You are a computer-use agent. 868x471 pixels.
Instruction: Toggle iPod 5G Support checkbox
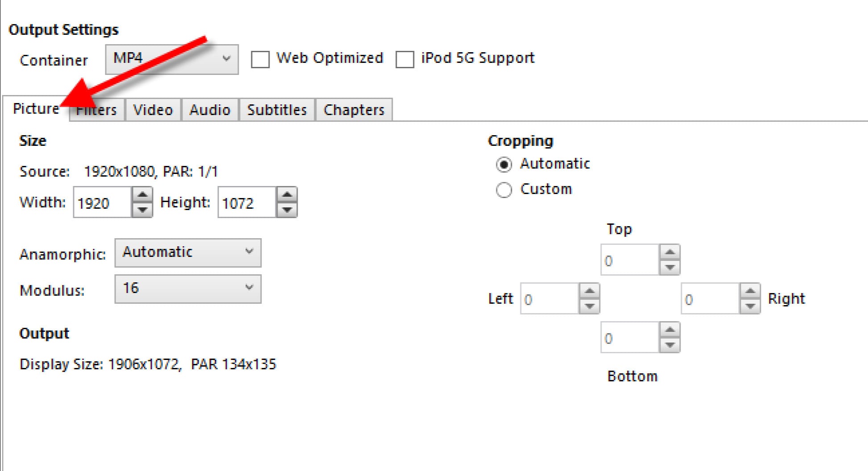point(405,59)
